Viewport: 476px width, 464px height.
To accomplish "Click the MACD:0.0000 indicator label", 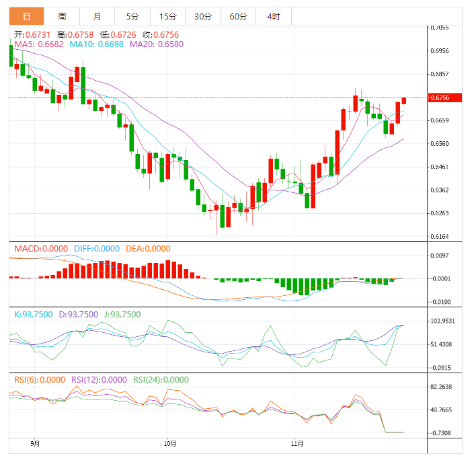I will 41,249.
